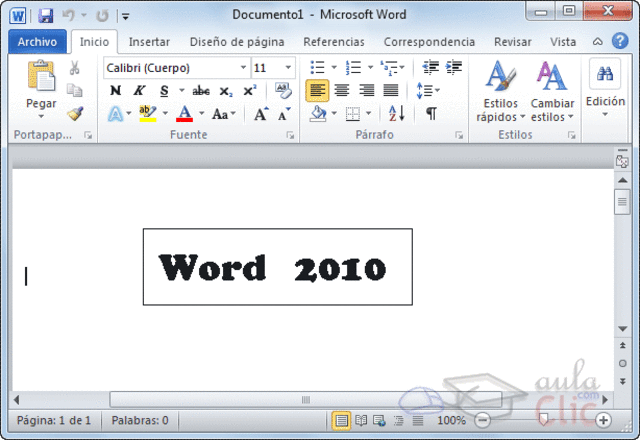Click the Multilevel list icon
Screen dimensions: 640x440
tap(389, 67)
